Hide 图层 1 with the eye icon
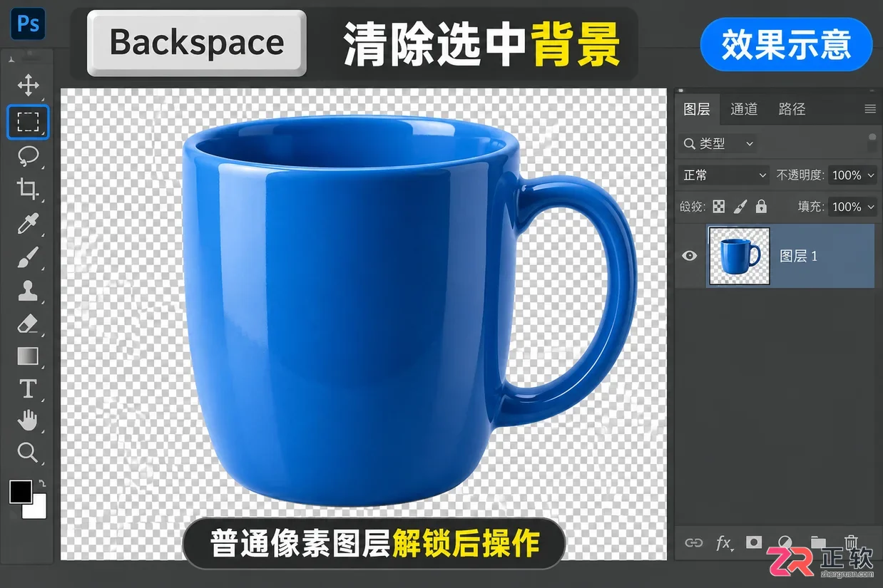Screen dimensions: 883x588 pos(689,256)
